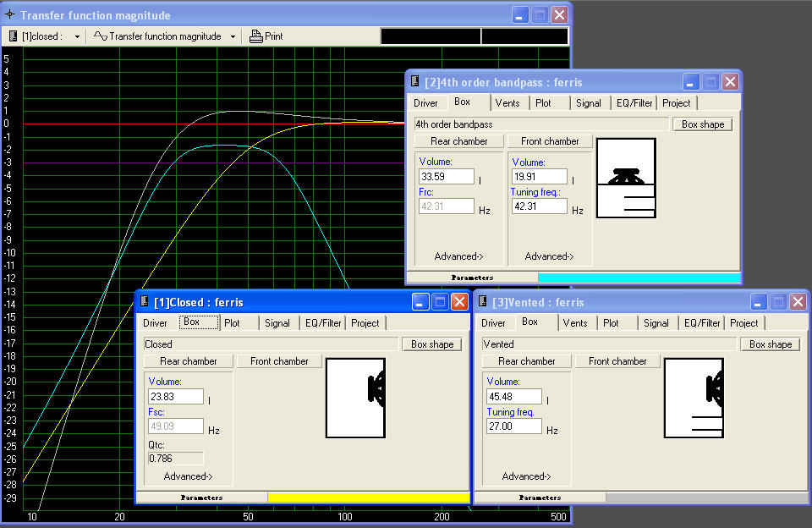
Task: Select the Box tab in the Vented window
Action: [x=529, y=322]
